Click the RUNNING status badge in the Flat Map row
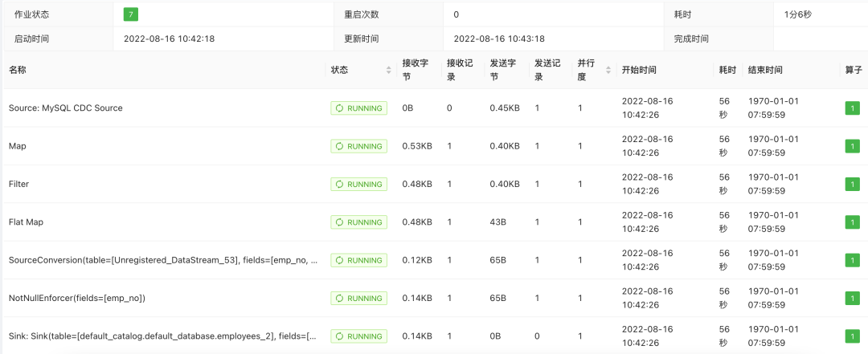This screenshot has width=868, height=354. pyautogui.click(x=358, y=222)
